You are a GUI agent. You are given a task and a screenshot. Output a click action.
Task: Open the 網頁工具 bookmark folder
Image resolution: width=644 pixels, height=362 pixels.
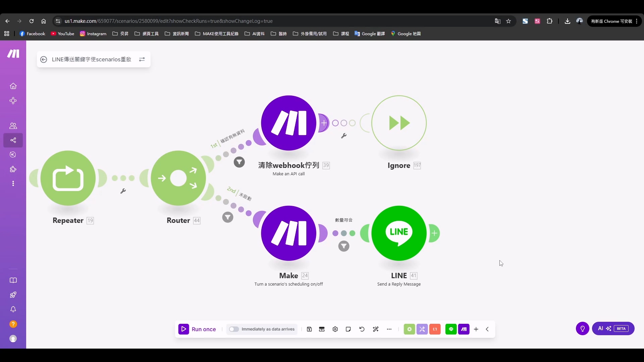pyautogui.click(x=147, y=34)
